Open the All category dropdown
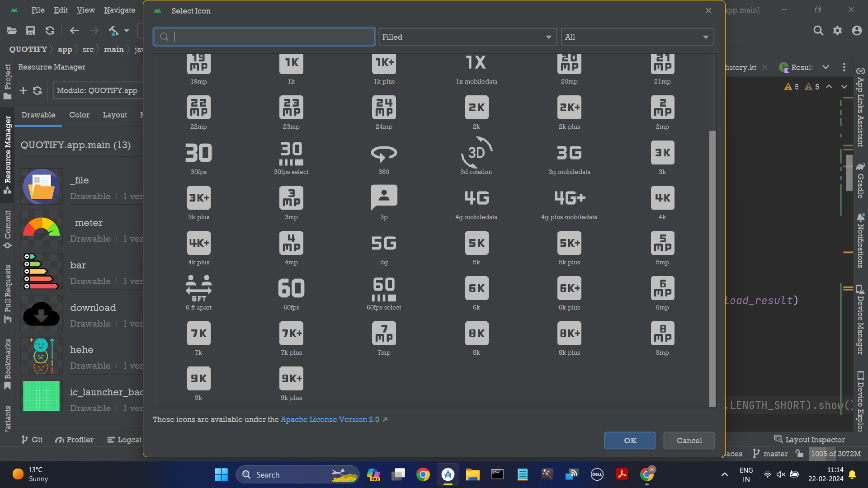 (637, 37)
